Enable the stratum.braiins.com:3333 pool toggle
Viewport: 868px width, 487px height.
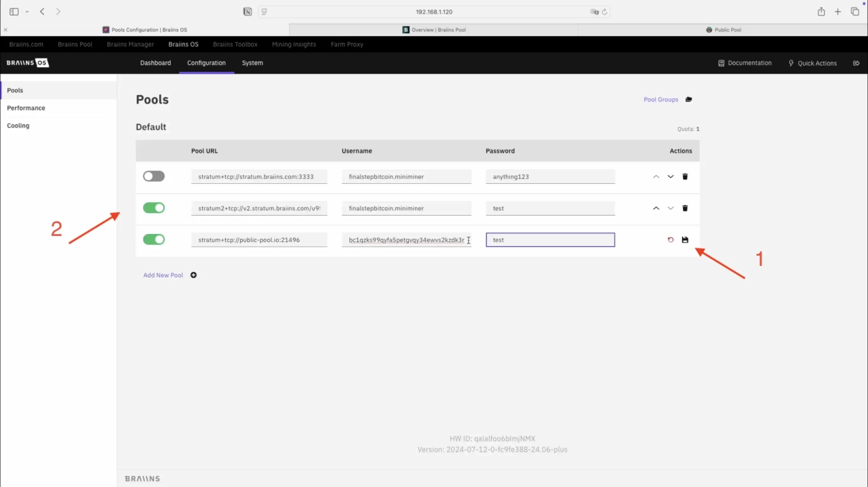click(154, 176)
